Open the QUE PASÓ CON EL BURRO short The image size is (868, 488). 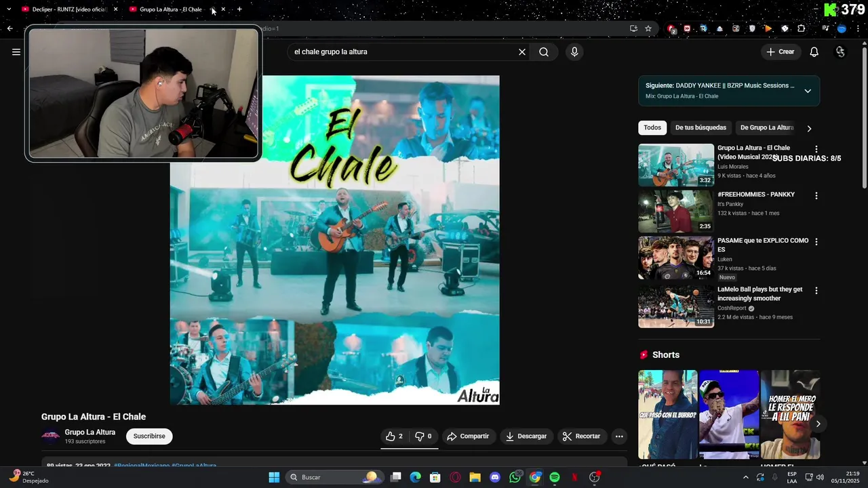(x=668, y=415)
